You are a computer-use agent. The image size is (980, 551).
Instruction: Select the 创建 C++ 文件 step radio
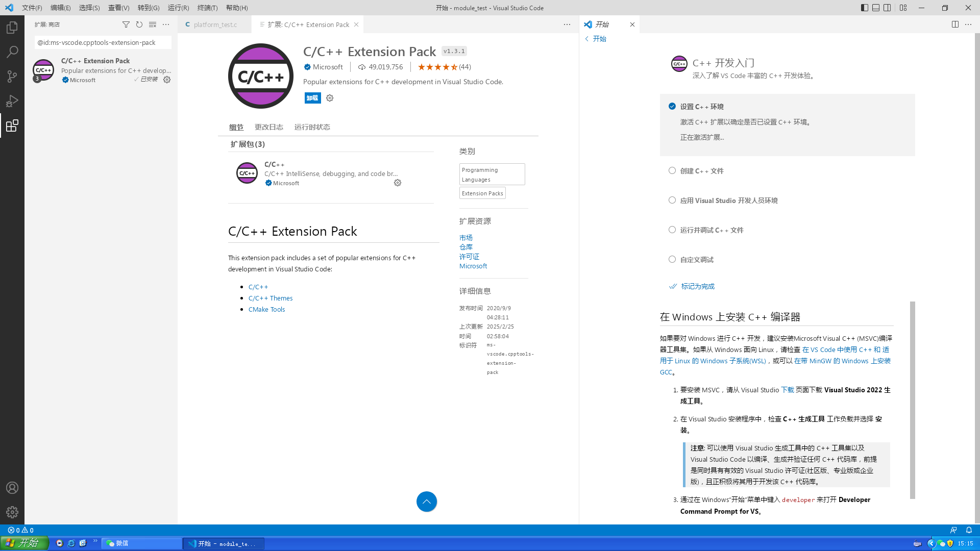(672, 171)
